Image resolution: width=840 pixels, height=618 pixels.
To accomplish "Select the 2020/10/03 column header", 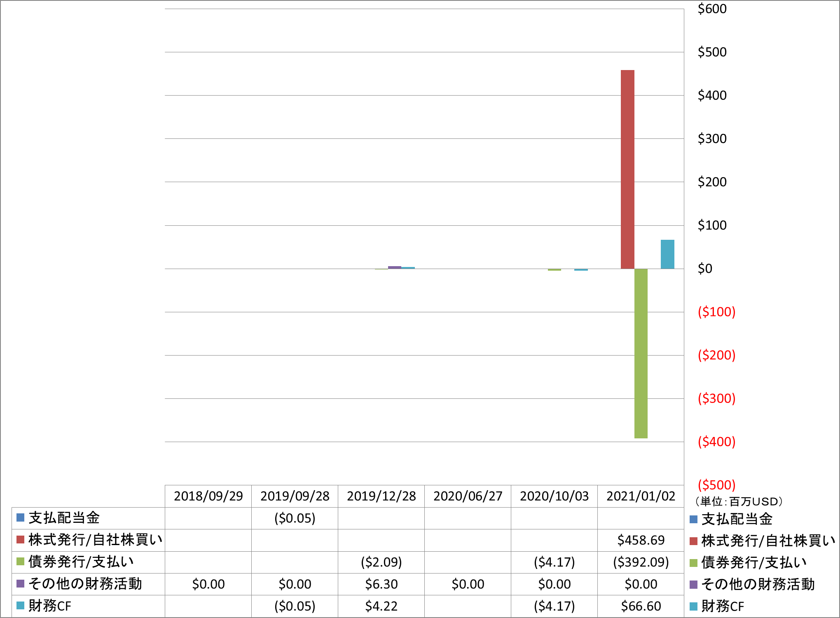I will click(x=555, y=496).
